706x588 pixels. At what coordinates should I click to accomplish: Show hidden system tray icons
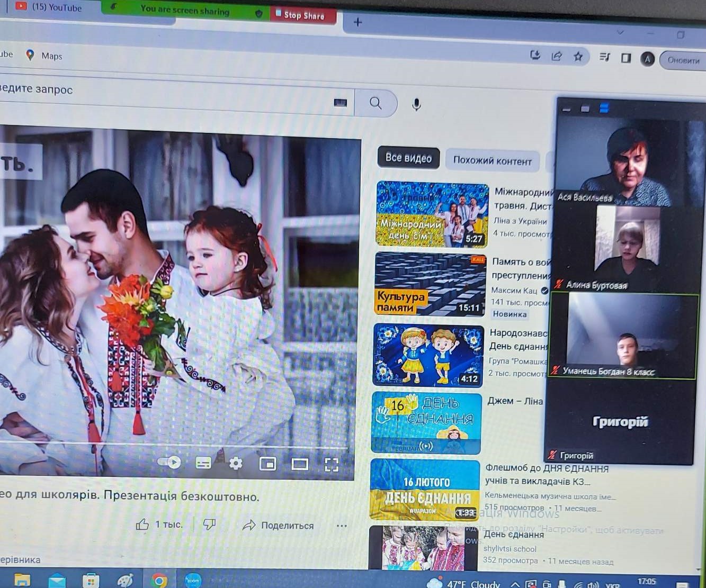514,584
